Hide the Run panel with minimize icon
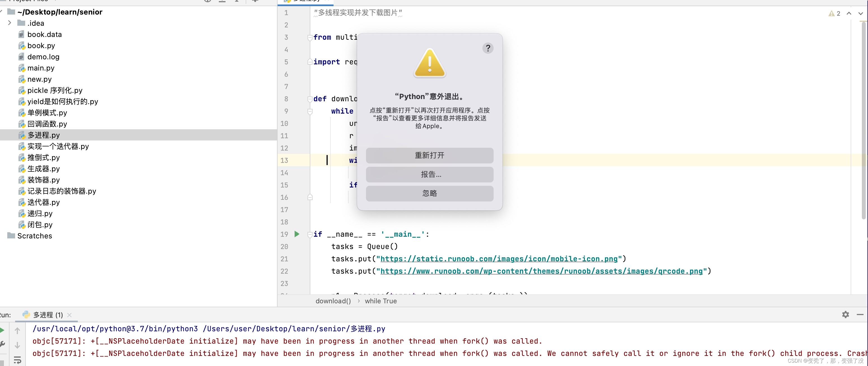Screen dimensions: 868x366 [x=860, y=315]
